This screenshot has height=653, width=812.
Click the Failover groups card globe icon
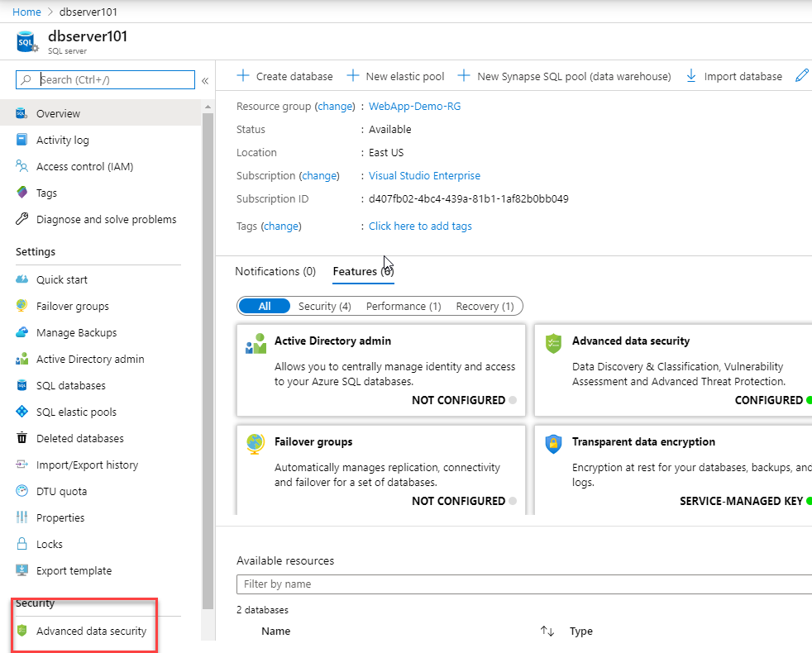coord(255,445)
